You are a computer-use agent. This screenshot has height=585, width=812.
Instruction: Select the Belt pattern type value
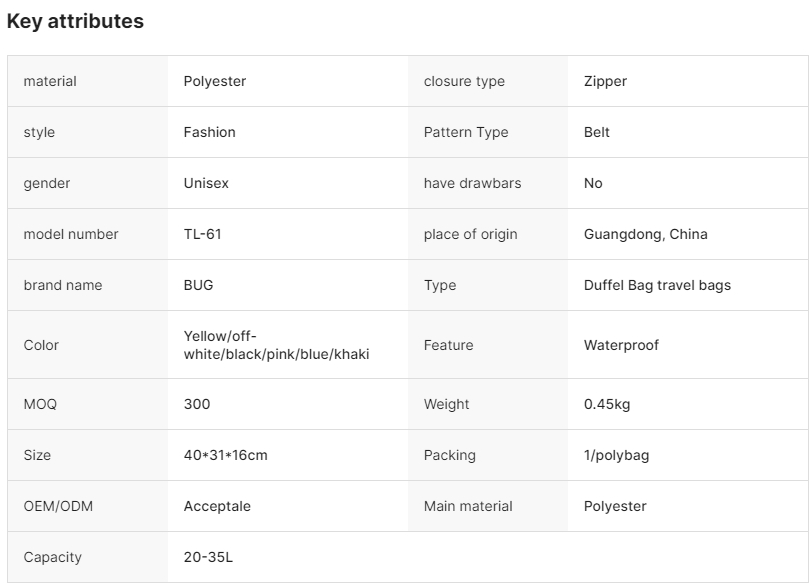coord(597,132)
